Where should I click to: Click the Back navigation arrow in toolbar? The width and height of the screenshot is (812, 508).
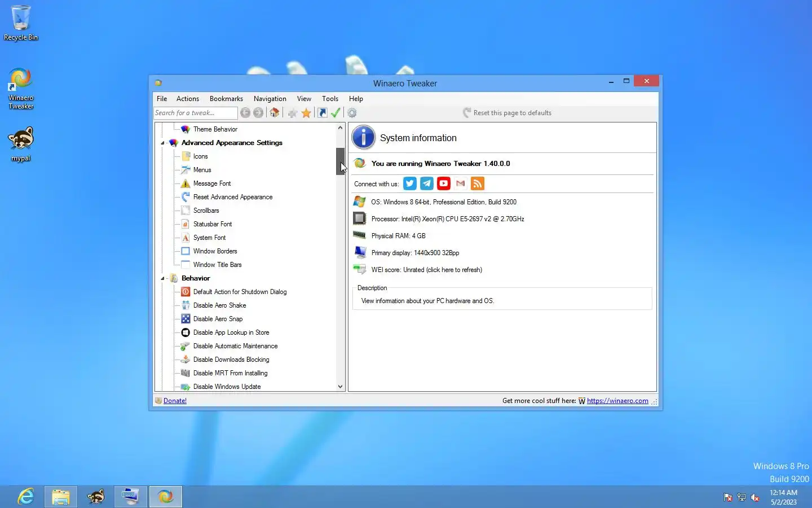[x=245, y=113]
